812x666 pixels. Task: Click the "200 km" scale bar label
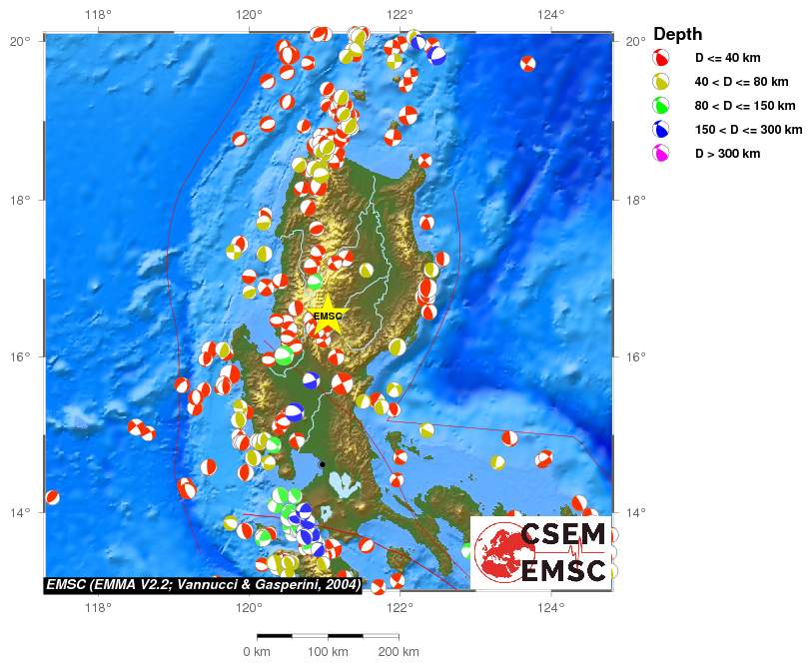399,652
